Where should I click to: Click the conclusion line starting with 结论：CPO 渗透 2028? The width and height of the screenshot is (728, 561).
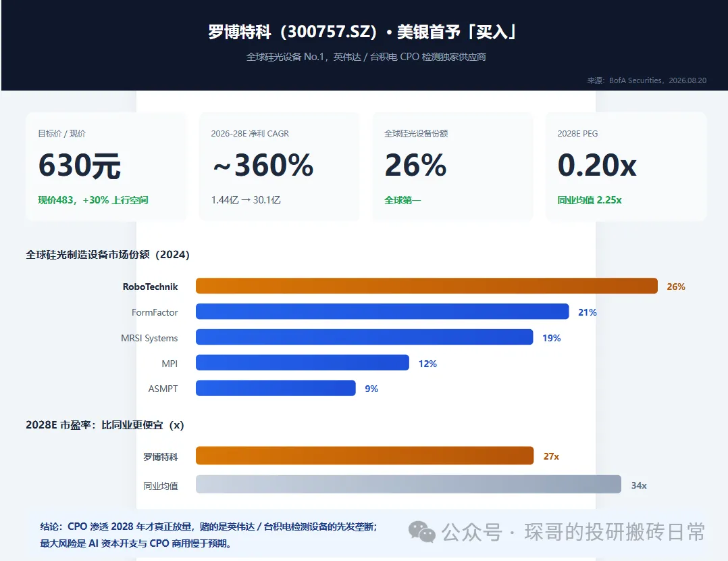209,526
